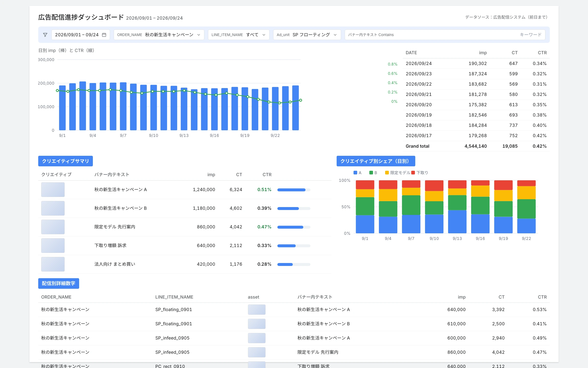Click the データソース：広告配信システム note
588x368 pixels.
point(506,17)
